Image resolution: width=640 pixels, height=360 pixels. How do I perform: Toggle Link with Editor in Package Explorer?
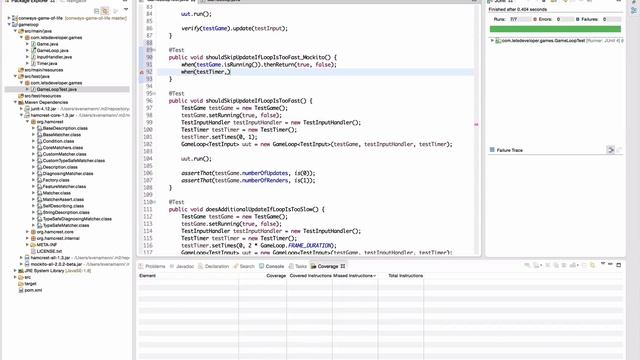(105, 11)
